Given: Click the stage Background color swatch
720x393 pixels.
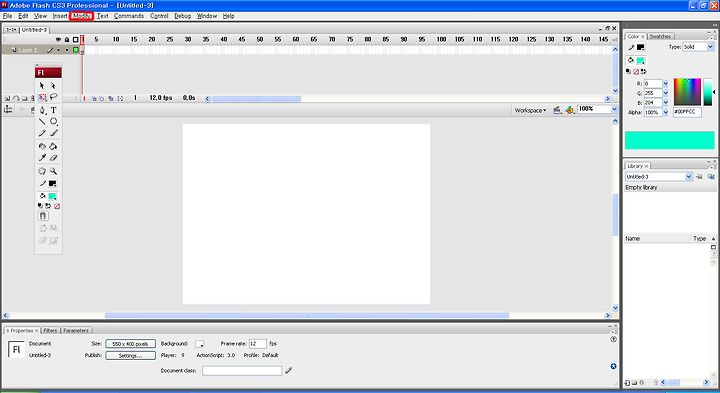Looking at the screenshot, I should point(199,343).
